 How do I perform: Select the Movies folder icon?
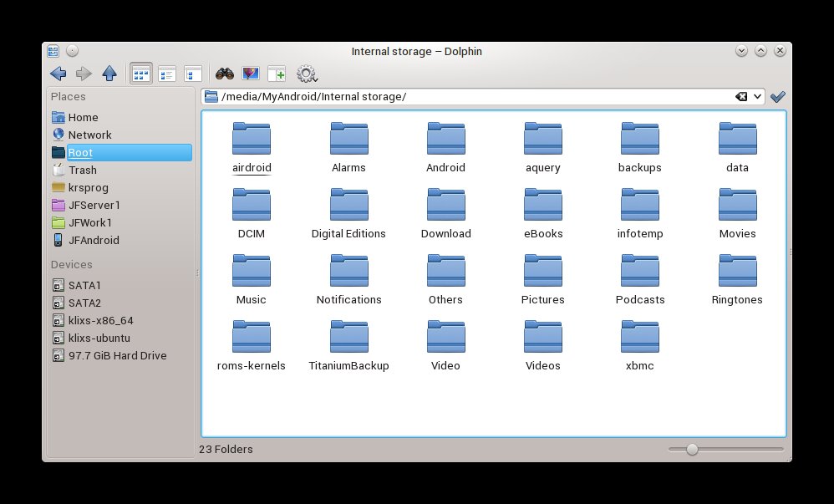737,205
